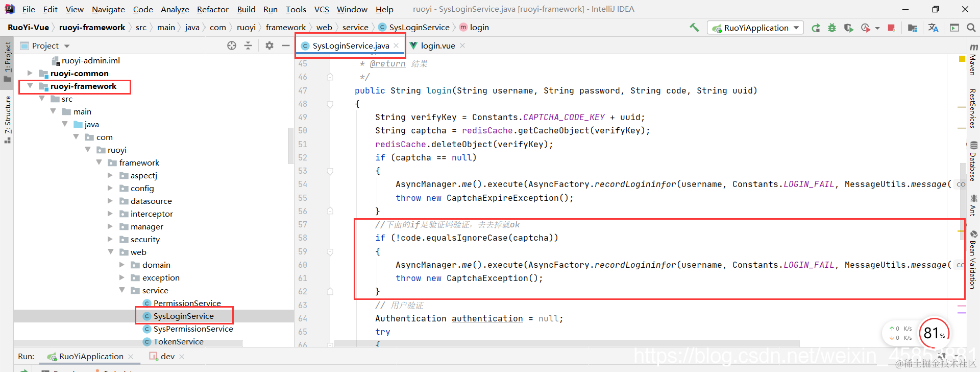Collapse the framework package
The height and width of the screenshot is (372, 980).
pos(99,162)
